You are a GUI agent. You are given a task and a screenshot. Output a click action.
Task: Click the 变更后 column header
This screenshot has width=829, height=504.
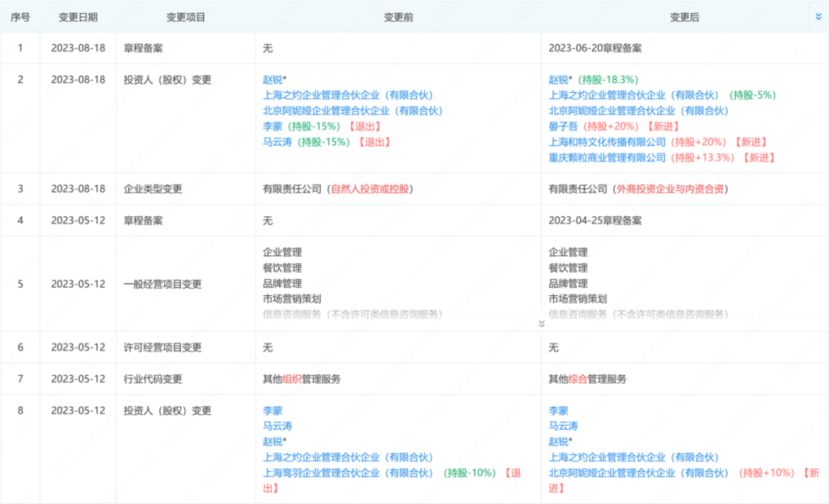click(x=684, y=17)
